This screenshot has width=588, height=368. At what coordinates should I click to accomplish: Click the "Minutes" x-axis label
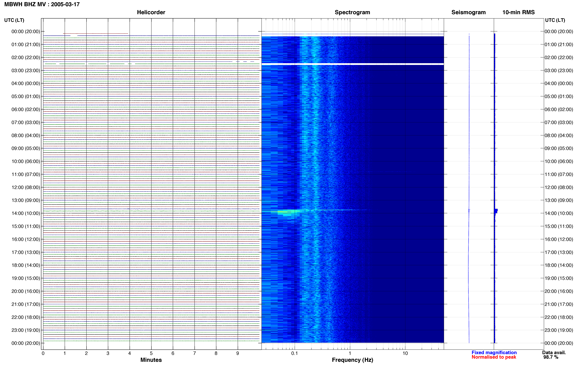pyautogui.click(x=151, y=360)
